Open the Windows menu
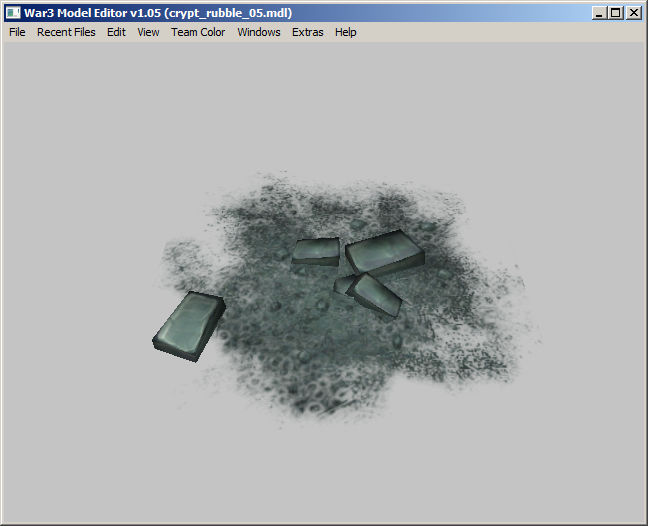Screen dimensions: 648x526 coord(259,32)
